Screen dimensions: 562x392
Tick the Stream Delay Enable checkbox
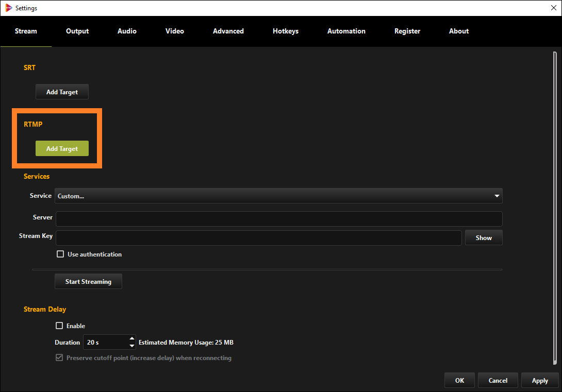tap(59, 326)
